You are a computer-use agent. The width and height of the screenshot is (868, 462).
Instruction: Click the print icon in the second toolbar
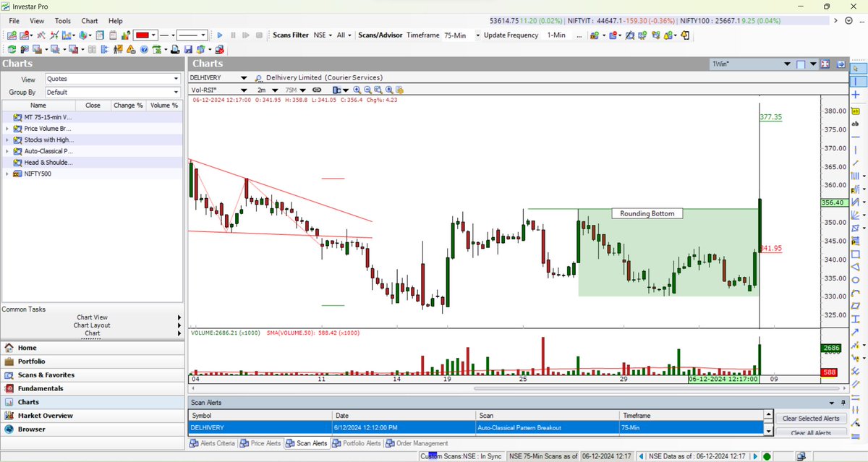coord(175,50)
